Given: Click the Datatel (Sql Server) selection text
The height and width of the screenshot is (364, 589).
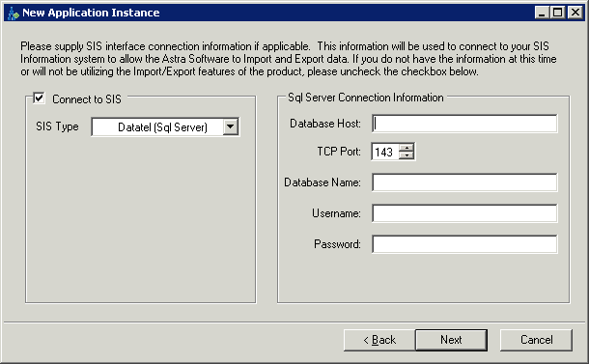Looking at the screenshot, I should coord(162,127).
